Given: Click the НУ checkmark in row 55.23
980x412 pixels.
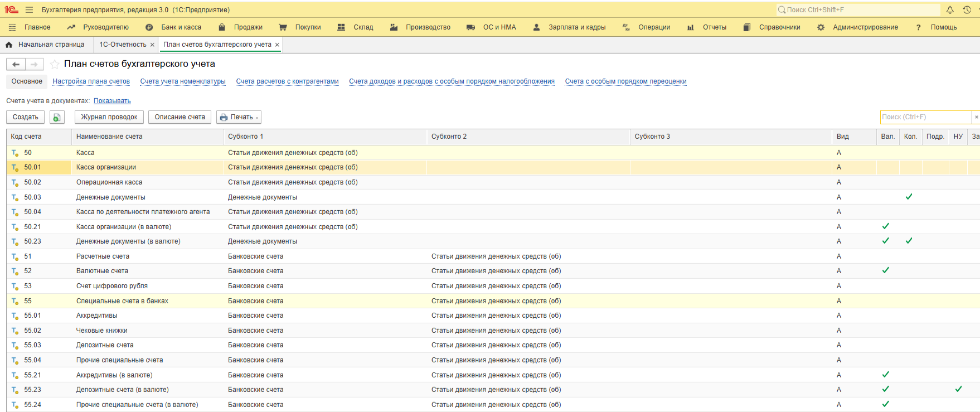Looking at the screenshot, I should point(958,389).
